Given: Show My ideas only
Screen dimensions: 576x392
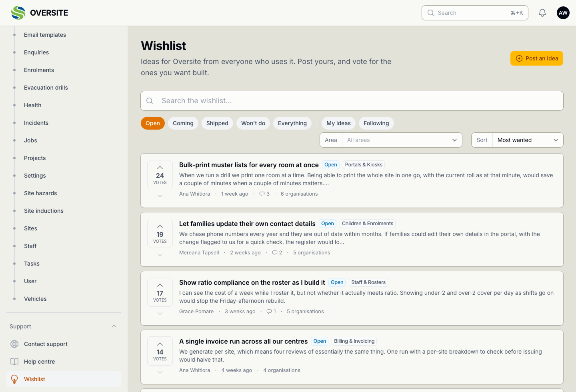Looking at the screenshot, I should [x=338, y=123].
